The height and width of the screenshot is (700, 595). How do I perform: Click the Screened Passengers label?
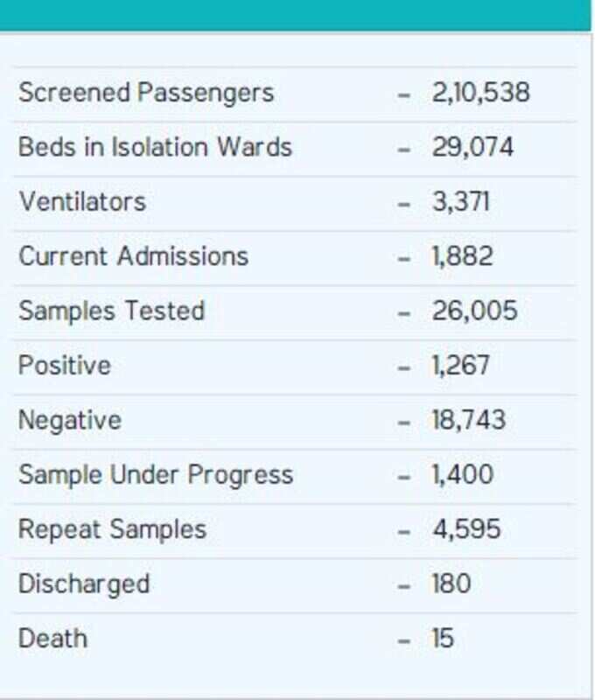click(146, 94)
